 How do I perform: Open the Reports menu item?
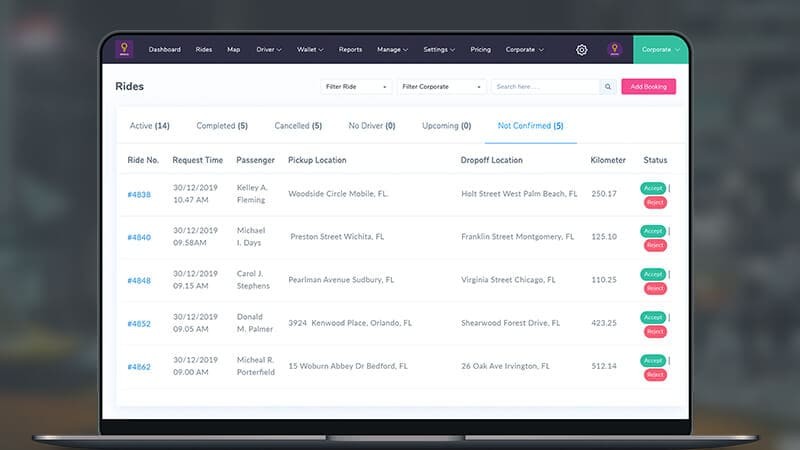pos(350,49)
